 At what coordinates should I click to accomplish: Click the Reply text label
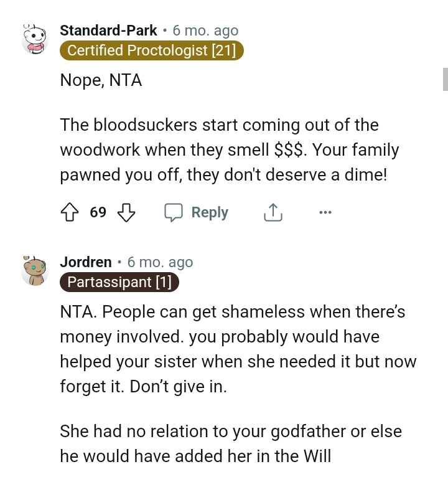click(210, 213)
